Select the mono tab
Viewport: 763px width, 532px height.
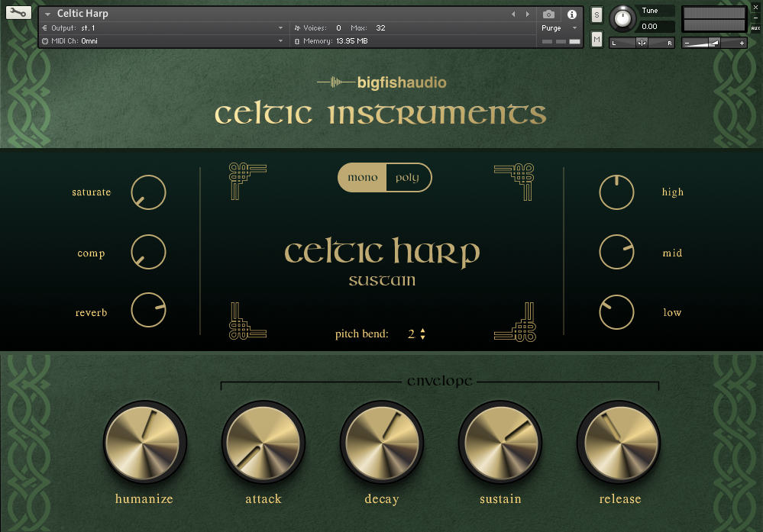point(361,177)
